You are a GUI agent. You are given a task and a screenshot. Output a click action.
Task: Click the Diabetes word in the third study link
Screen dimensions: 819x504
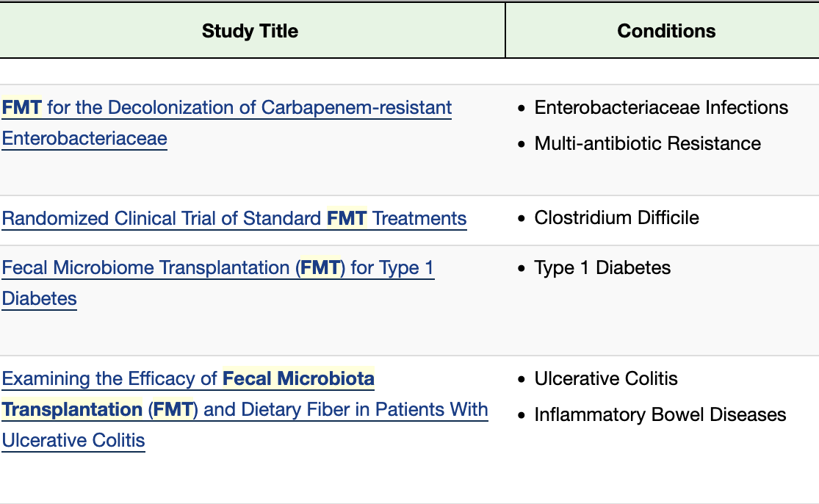(38, 298)
